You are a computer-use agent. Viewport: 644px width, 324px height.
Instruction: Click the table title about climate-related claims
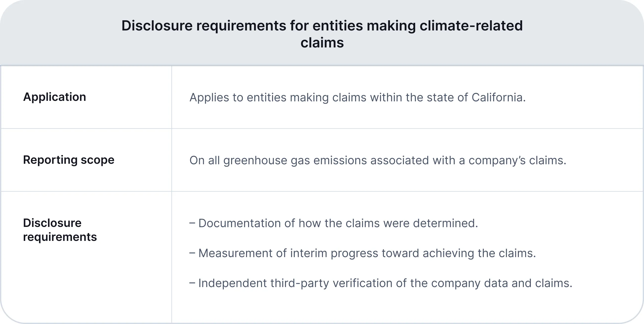(x=322, y=34)
